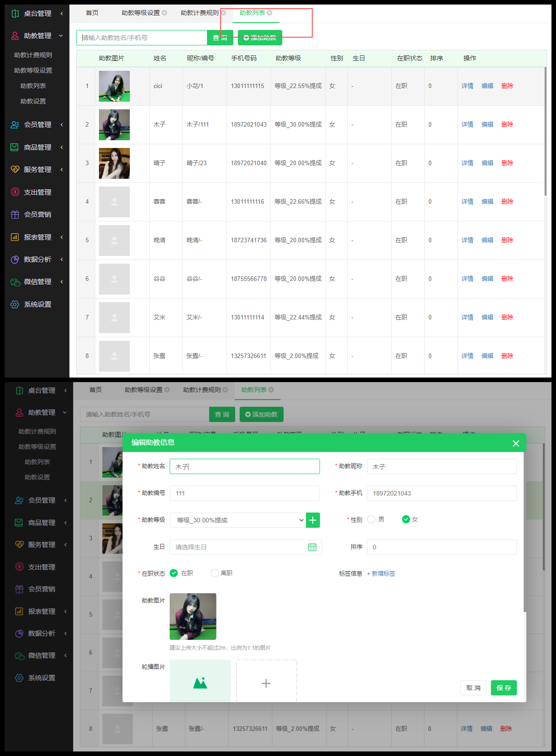Click the plus box to add 轮播图片

[266, 683]
